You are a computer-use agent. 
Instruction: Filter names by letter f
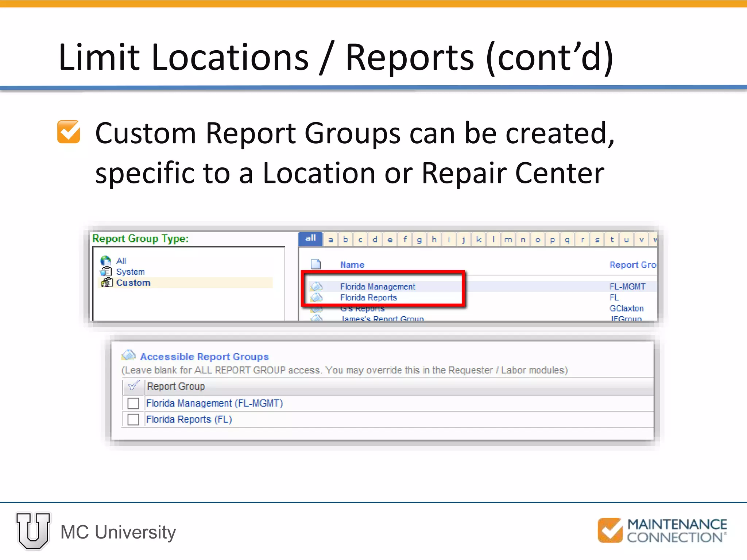[405, 240]
